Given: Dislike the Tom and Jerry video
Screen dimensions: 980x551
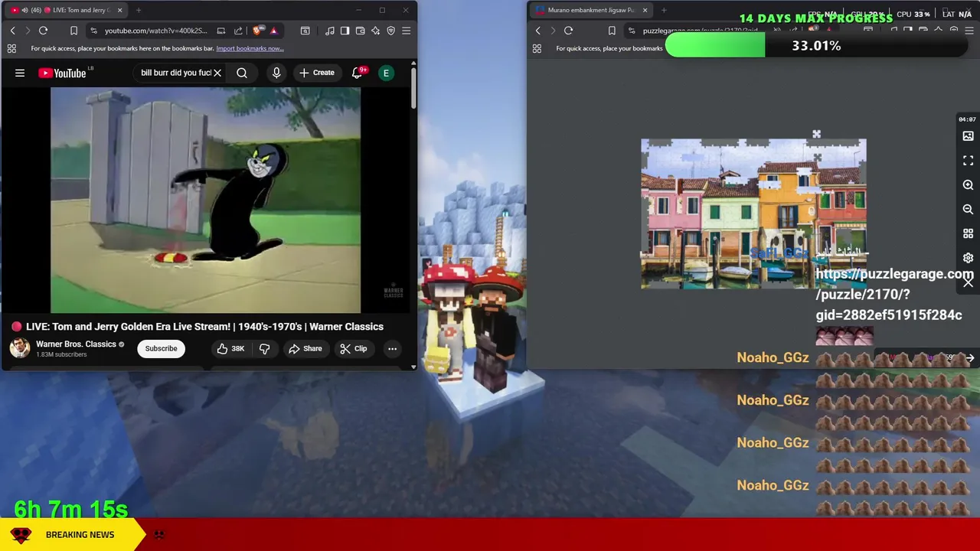Looking at the screenshot, I should [x=264, y=348].
